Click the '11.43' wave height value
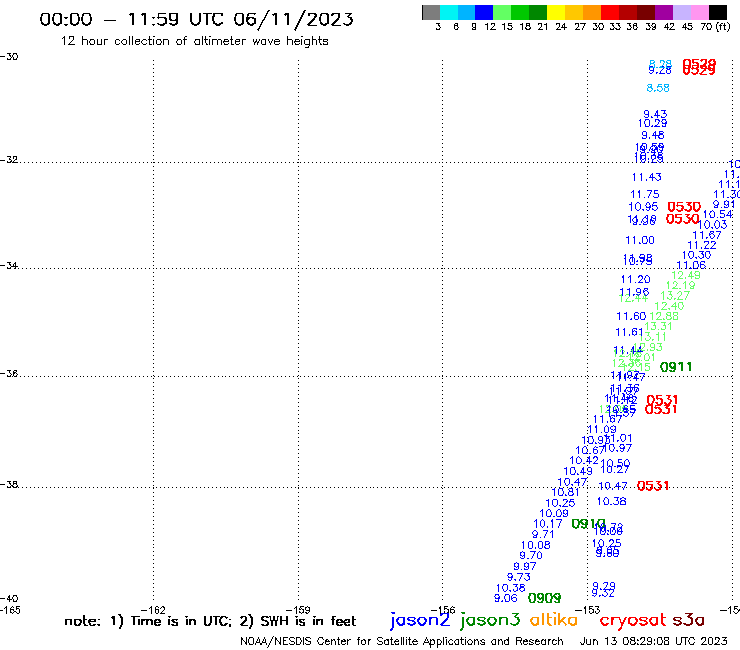This screenshot has width=740, height=650. click(x=647, y=177)
